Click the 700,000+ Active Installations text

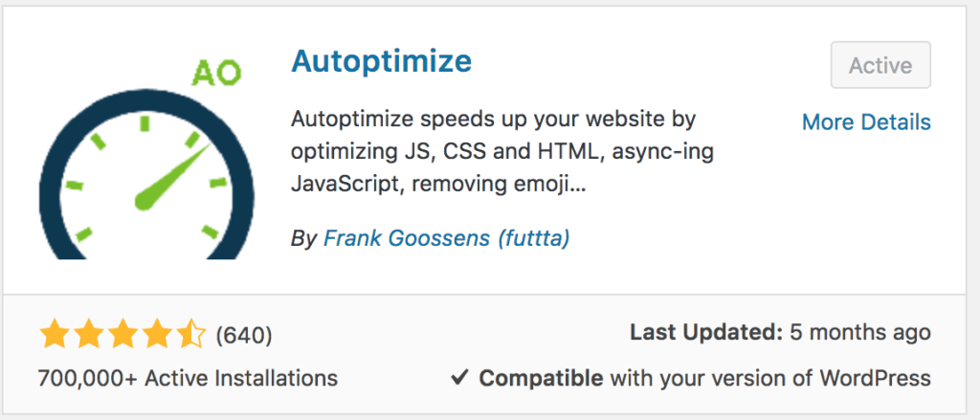click(188, 378)
